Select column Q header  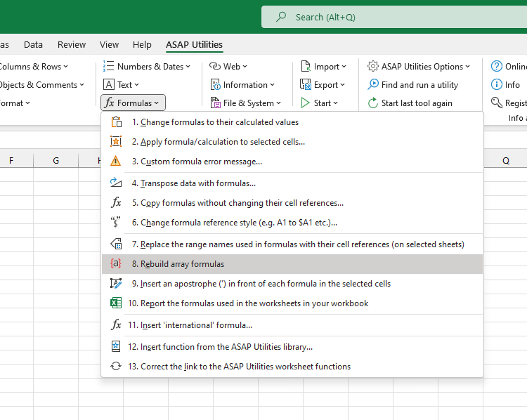(505, 161)
